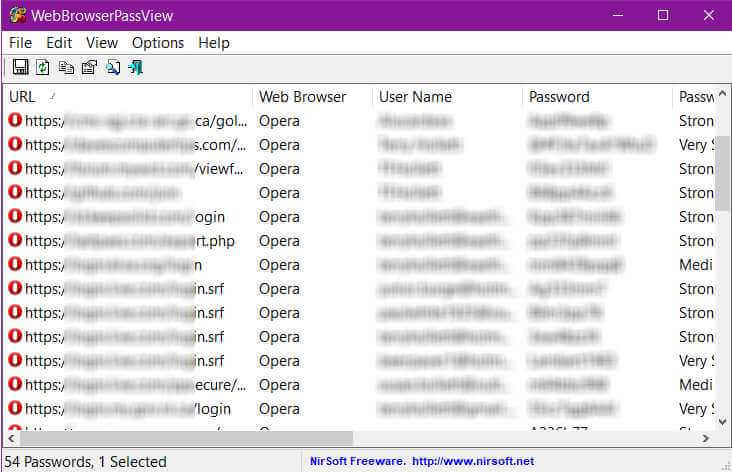Select the Opera icon of the ca/gol... row

pyautogui.click(x=15, y=120)
